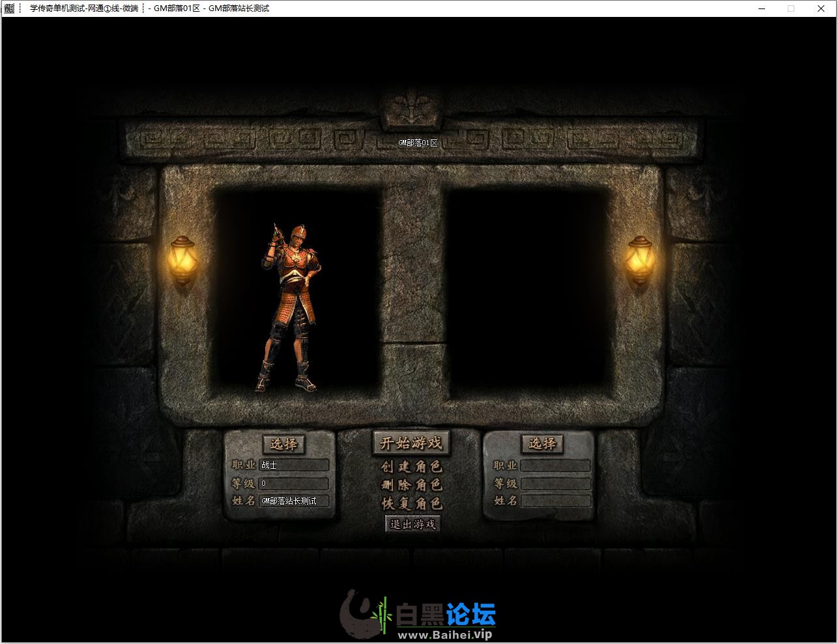Click the left 职业 field showing 战士
The width and height of the screenshot is (838, 644).
click(x=294, y=465)
